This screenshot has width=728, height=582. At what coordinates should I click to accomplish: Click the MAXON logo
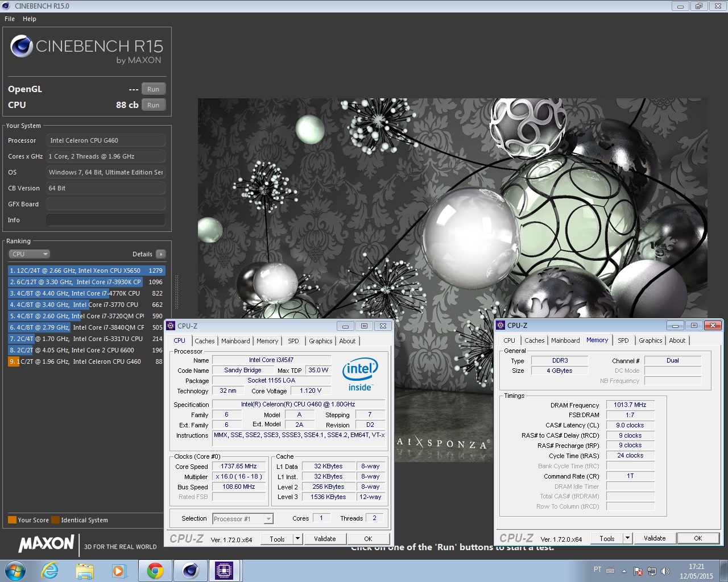[x=47, y=544]
